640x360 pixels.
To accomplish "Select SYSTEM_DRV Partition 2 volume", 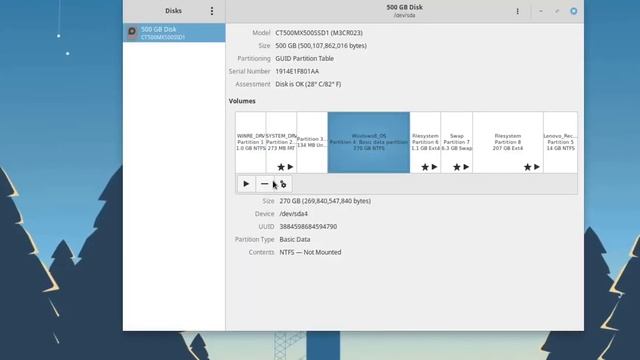I will tap(282, 142).
